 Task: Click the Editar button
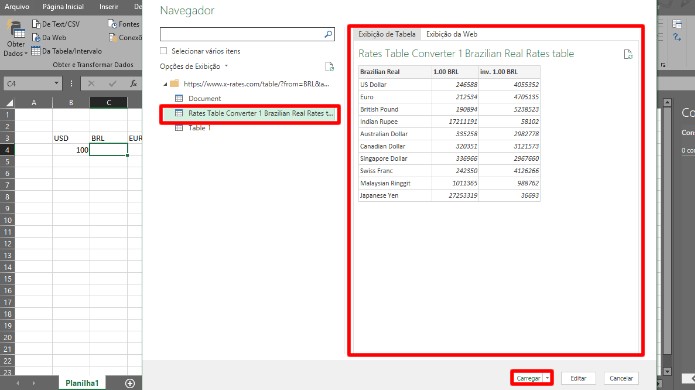(578, 378)
